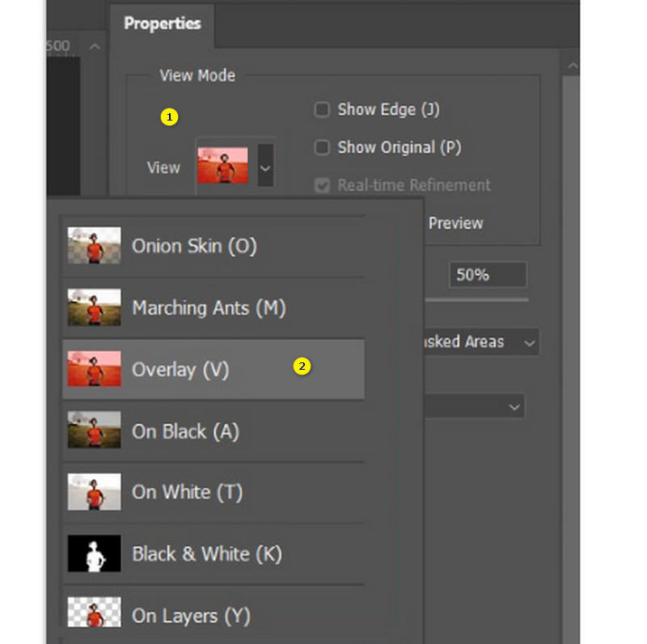Click the Marching Ants thumbnail icon
Screen dimensions: 647x644
[x=94, y=307]
